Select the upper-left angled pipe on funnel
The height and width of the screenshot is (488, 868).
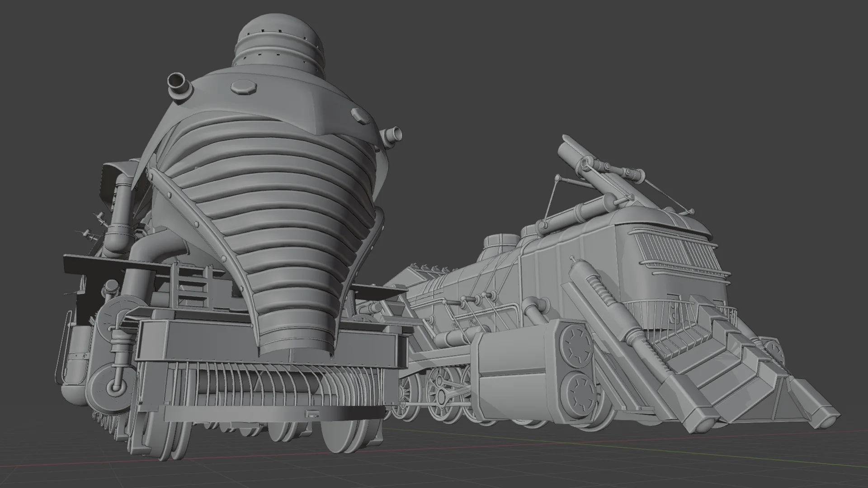tap(179, 85)
